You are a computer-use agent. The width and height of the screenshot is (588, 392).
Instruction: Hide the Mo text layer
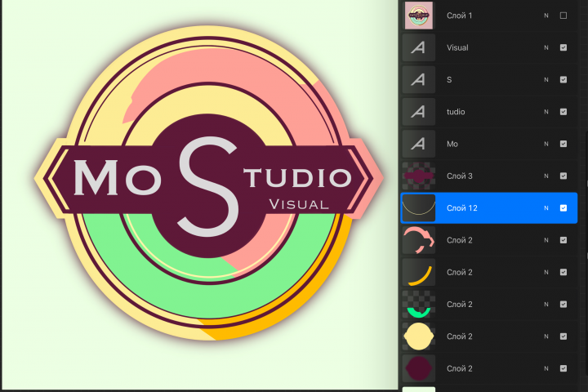click(563, 144)
